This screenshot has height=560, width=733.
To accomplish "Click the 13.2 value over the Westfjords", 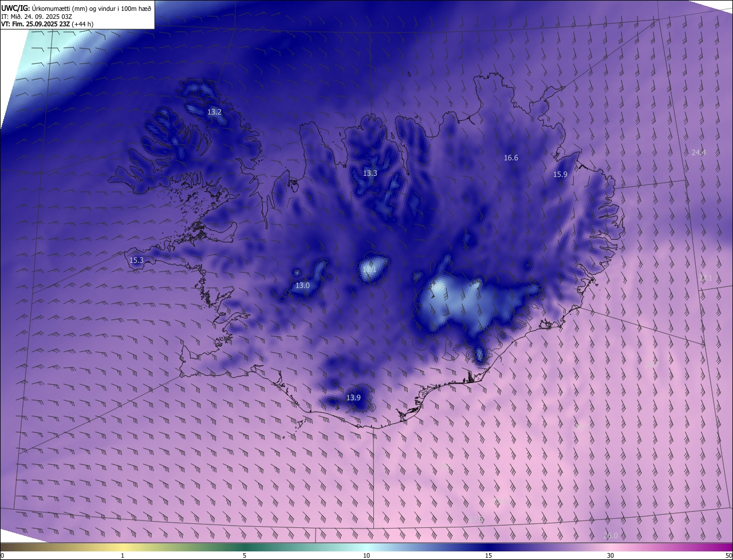I will point(214,112).
